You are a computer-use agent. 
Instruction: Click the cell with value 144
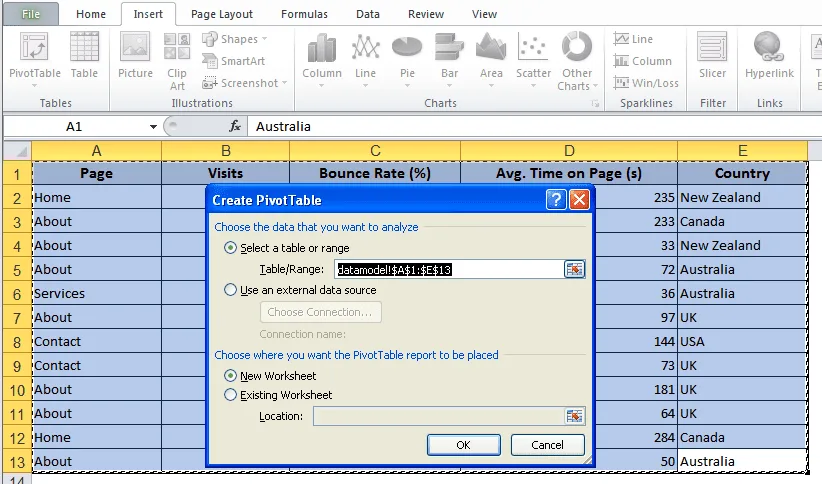point(635,342)
